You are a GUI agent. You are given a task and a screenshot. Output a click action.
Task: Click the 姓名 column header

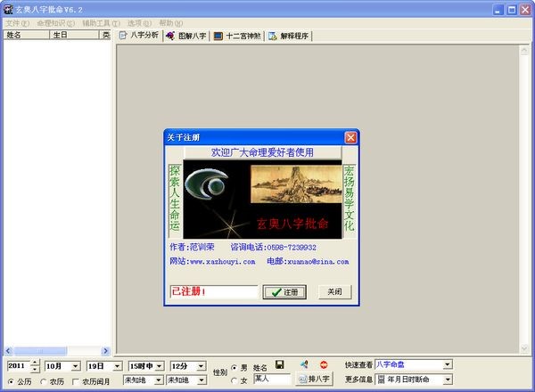(x=26, y=35)
